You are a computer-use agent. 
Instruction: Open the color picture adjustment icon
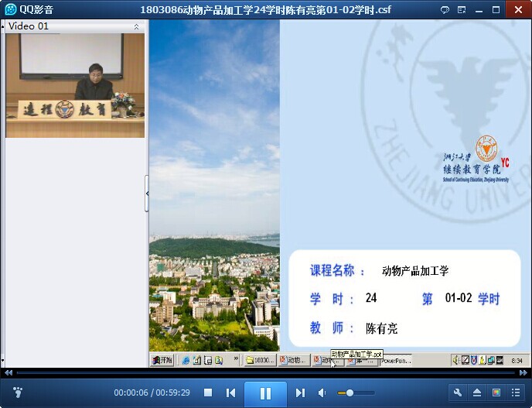496,393
